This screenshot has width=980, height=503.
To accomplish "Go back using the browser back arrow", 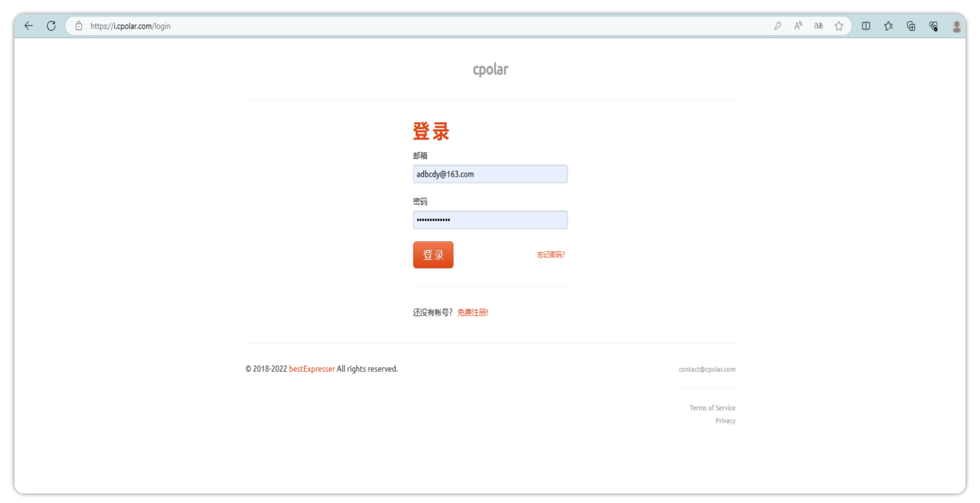I will 29,26.
